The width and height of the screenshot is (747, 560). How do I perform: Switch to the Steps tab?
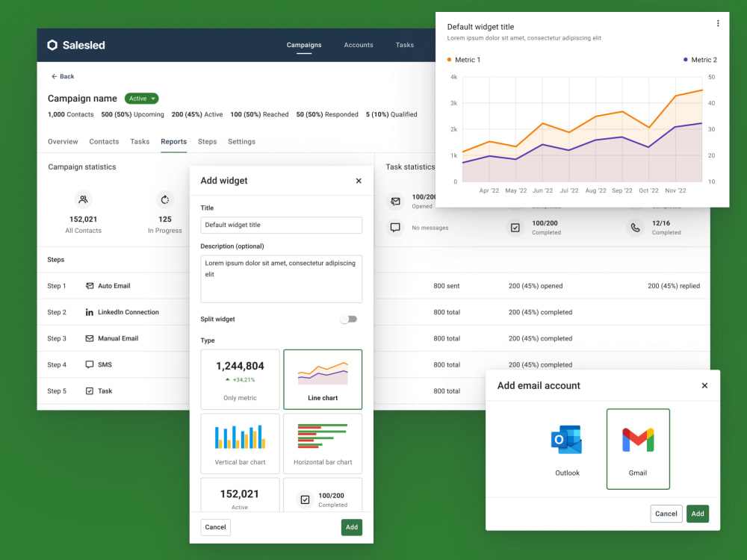click(207, 141)
